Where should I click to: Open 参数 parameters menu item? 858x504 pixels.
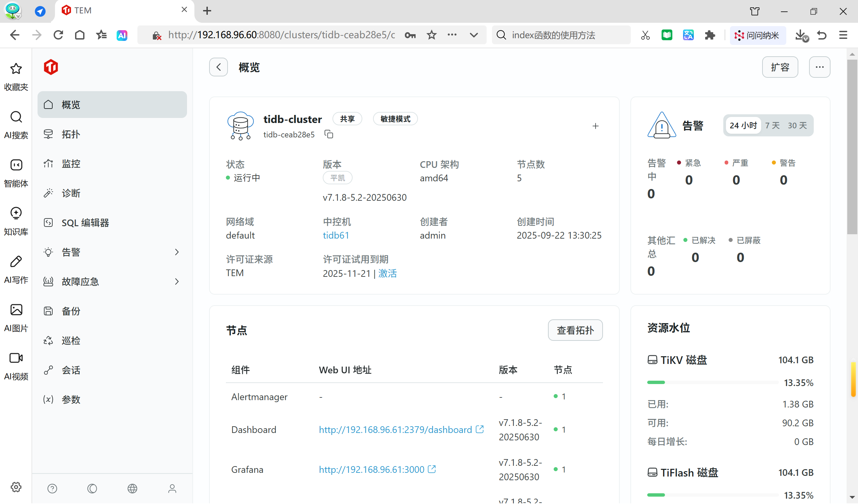(112, 400)
